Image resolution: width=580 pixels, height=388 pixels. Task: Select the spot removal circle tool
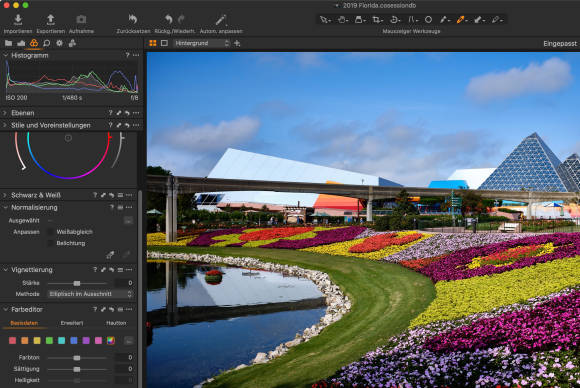click(428, 20)
